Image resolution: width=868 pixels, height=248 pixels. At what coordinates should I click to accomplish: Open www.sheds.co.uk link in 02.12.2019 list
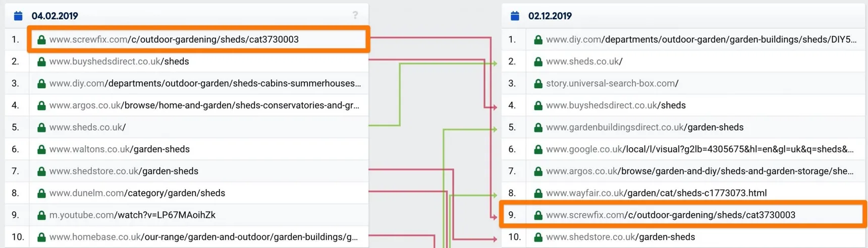tap(584, 61)
